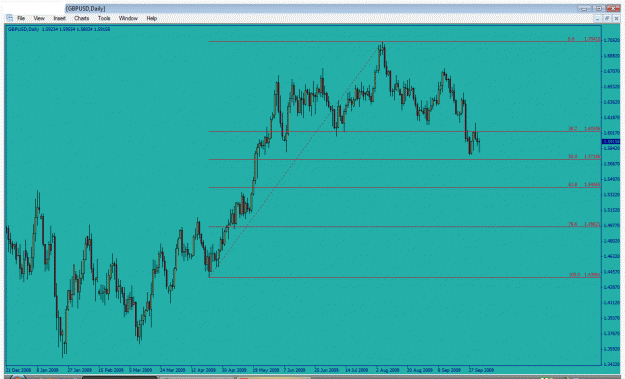Close the inner GBPUSD chart window

pos(616,19)
